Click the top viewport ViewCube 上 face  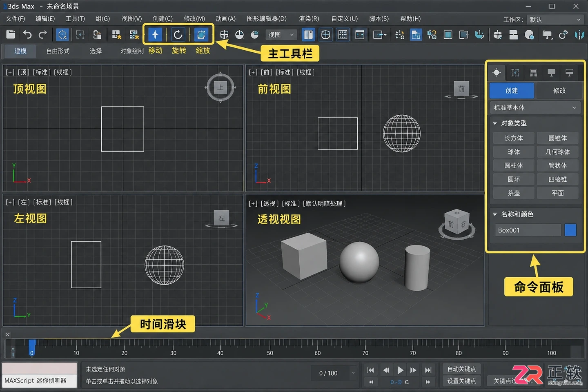point(220,87)
